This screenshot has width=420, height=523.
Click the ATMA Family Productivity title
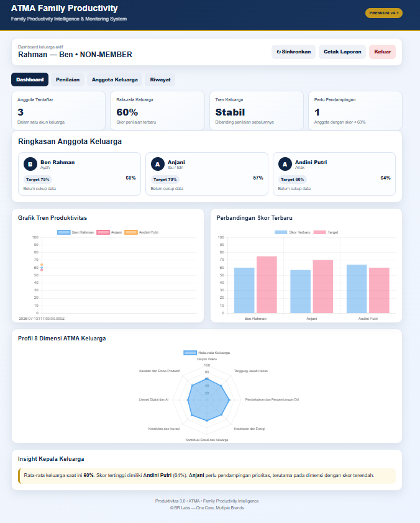coord(65,8)
